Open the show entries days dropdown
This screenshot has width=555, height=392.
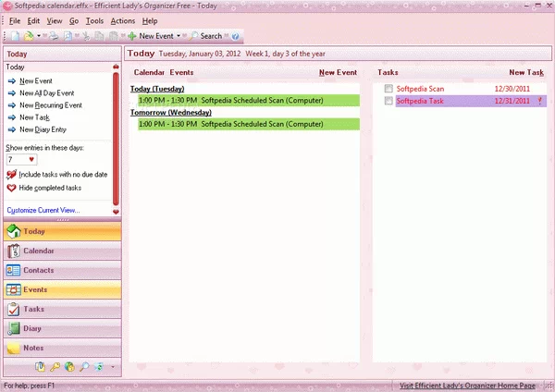click(31, 160)
